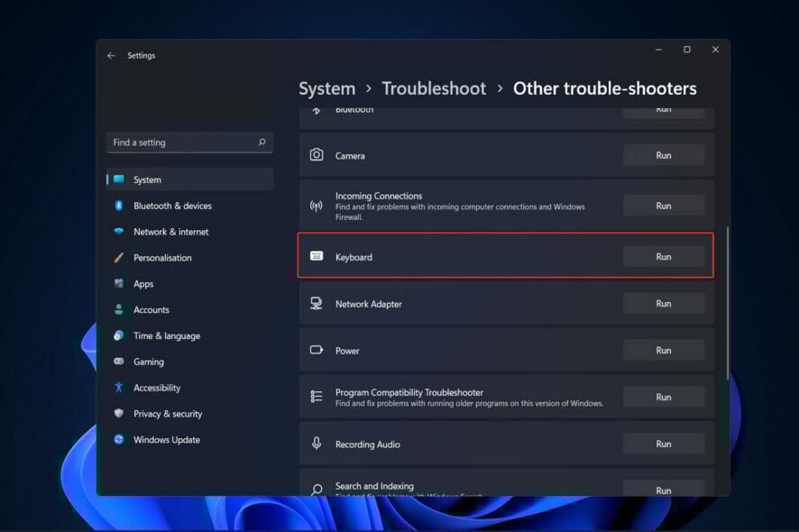Run the Keyboard troubleshooter
The height and width of the screenshot is (532, 799).
[x=663, y=257]
